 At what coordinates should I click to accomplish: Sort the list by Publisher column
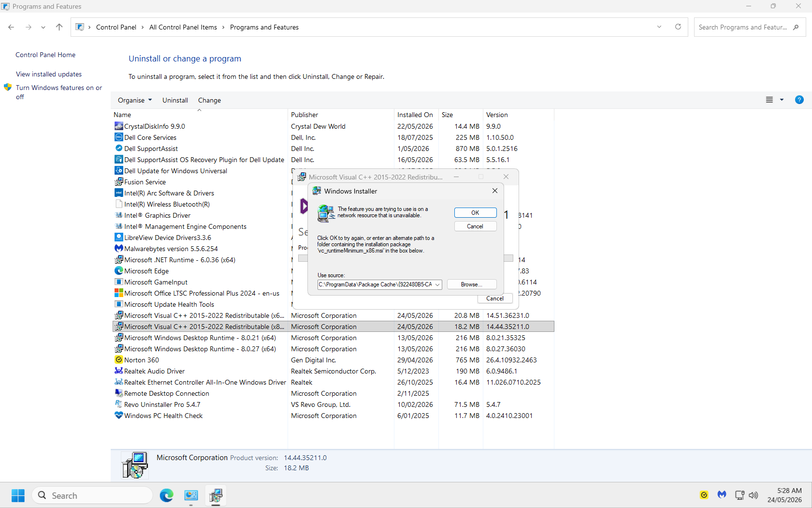pyautogui.click(x=341, y=115)
